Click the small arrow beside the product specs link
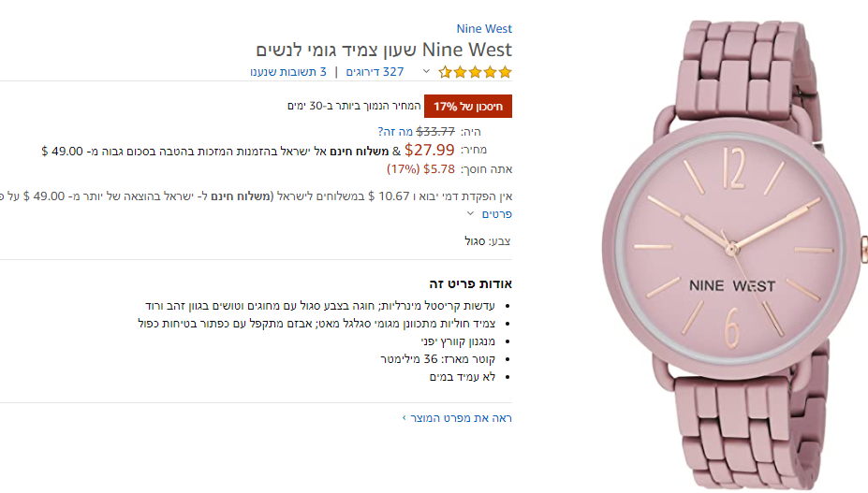Screen dimensions: 868x493 click(405, 417)
